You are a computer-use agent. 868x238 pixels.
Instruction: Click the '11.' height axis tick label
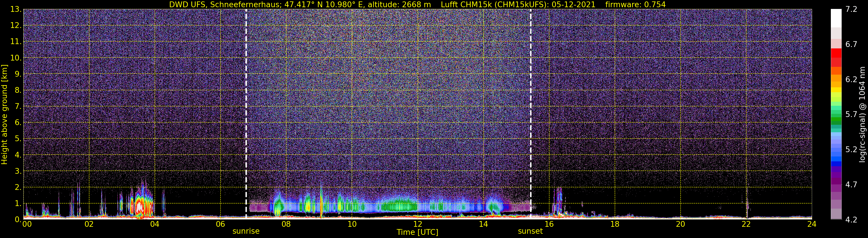(x=16, y=42)
